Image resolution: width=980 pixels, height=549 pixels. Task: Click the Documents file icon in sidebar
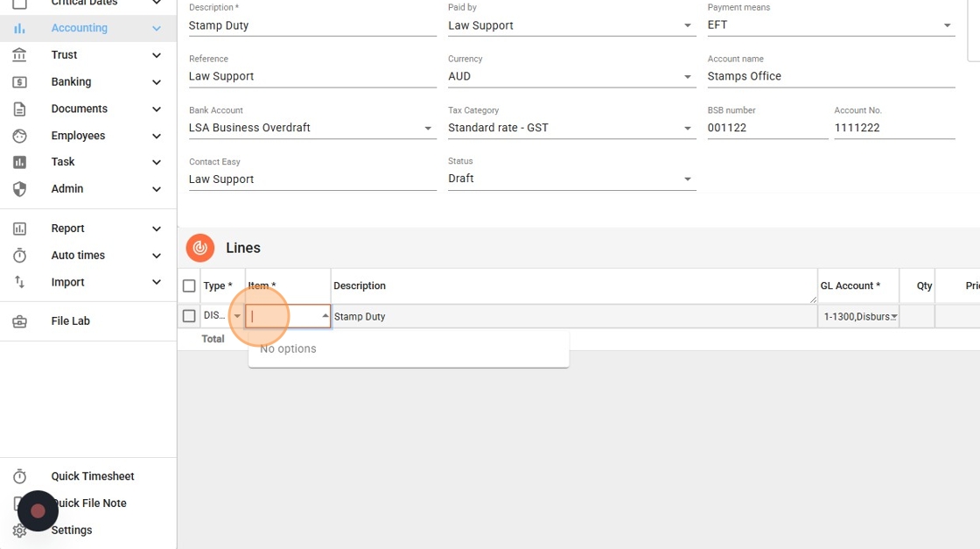pyautogui.click(x=19, y=109)
